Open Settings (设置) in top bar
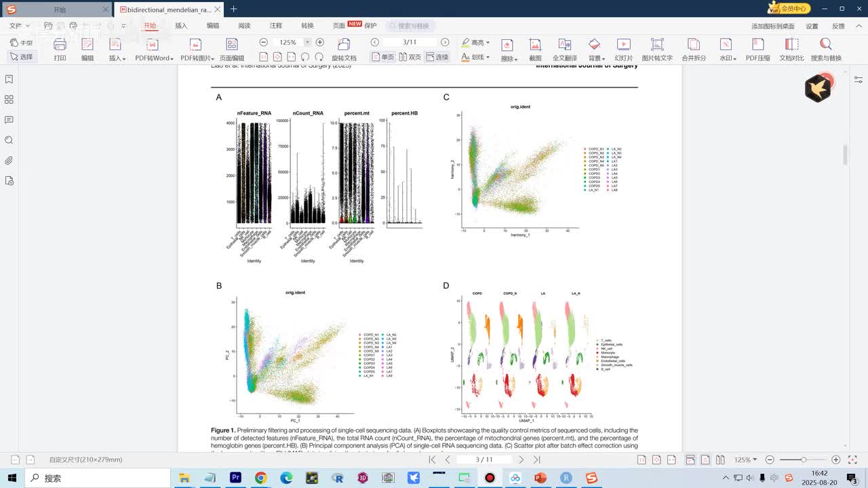The width and height of the screenshot is (868, 488). [x=812, y=26]
